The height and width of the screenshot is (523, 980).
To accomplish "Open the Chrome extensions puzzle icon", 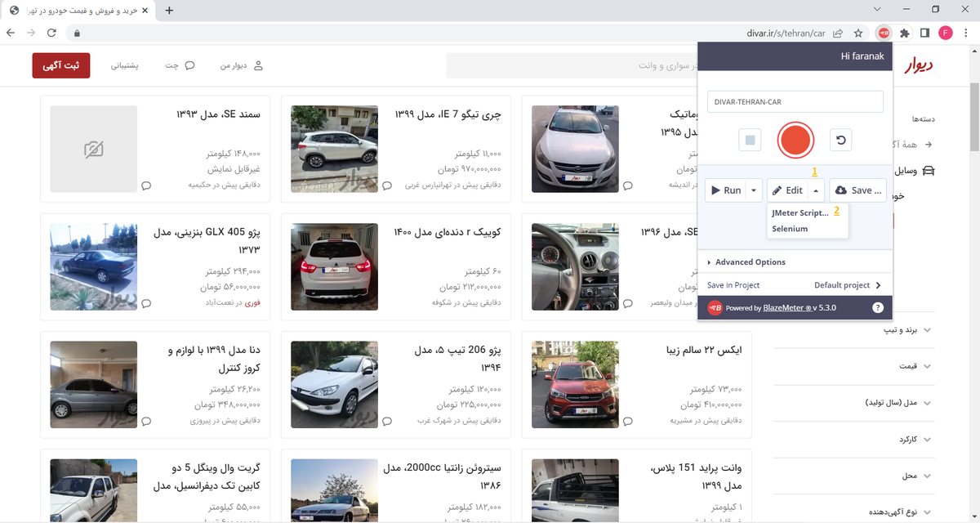I will [904, 33].
